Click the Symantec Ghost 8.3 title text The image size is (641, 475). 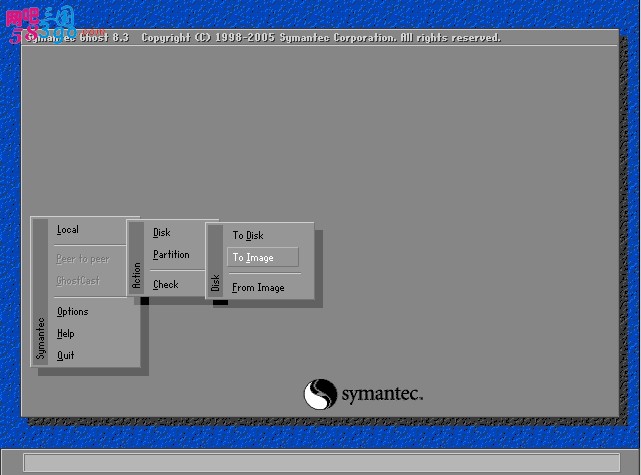(x=78, y=38)
